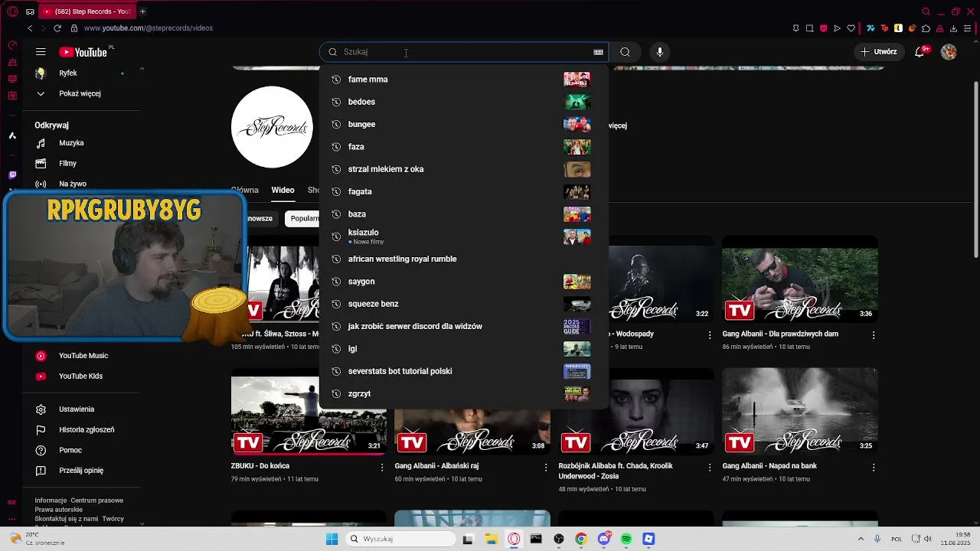This screenshot has width=980, height=551.
Task: Open YouTube Music link
Action: (83, 356)
